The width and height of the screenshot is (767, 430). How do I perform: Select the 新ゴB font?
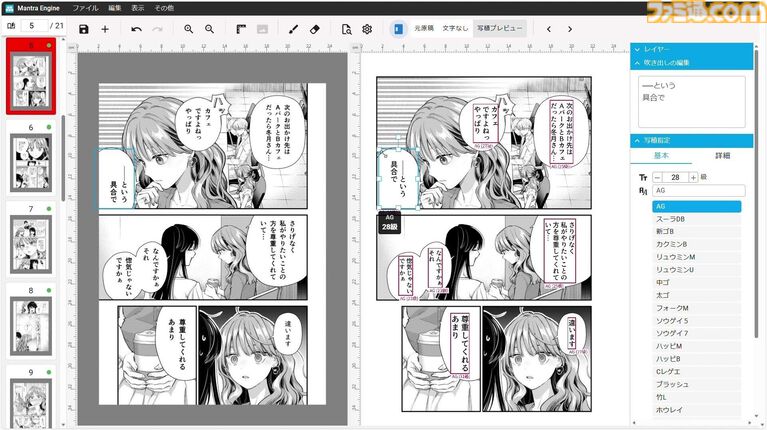pos(696,231)
